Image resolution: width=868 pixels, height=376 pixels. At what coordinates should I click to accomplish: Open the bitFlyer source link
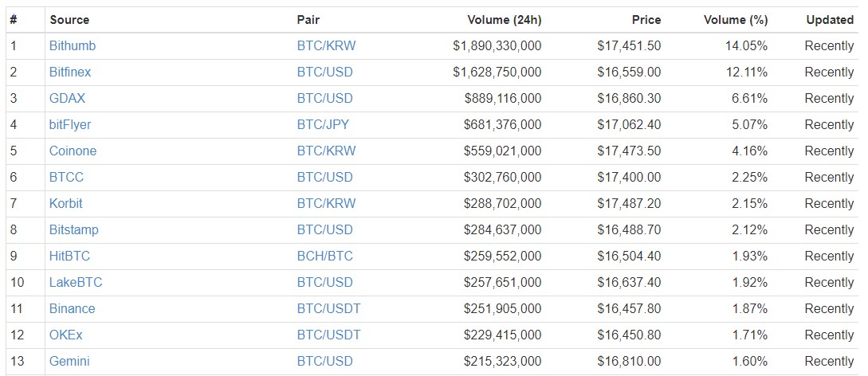coord(70,125)
